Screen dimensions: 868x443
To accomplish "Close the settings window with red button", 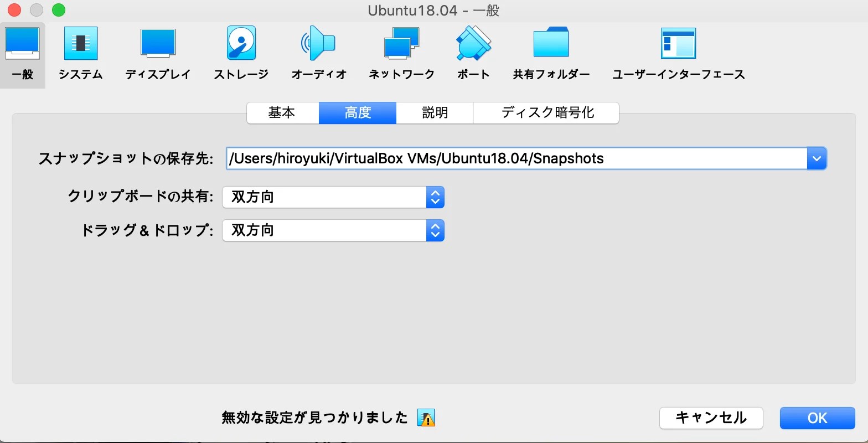I will (14, 10).
